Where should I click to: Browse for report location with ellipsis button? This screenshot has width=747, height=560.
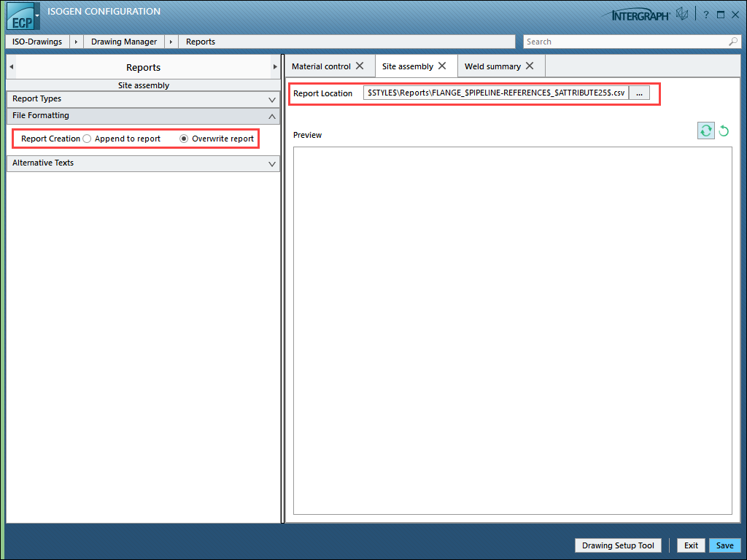639,93
